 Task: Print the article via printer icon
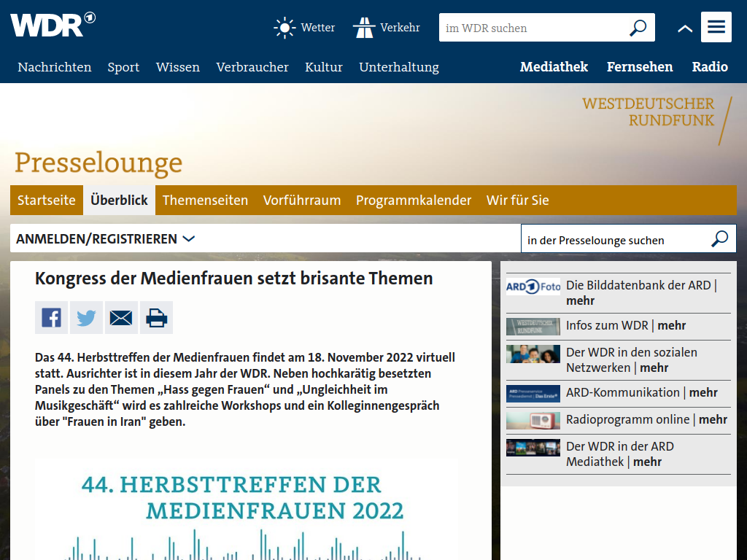click(x=156, y=318)
